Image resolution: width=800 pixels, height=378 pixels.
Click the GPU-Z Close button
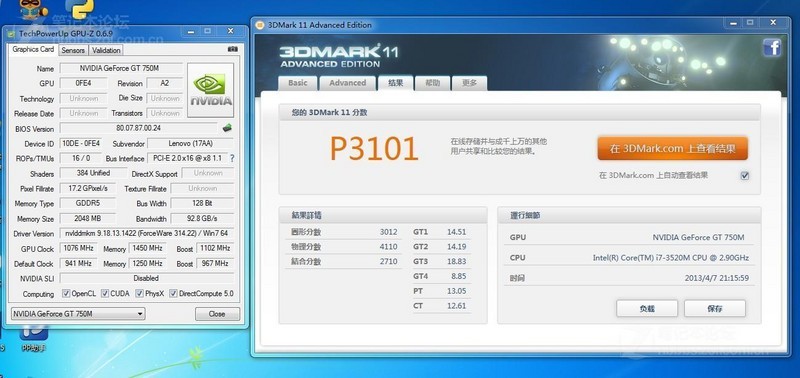(x=217, y=314)
